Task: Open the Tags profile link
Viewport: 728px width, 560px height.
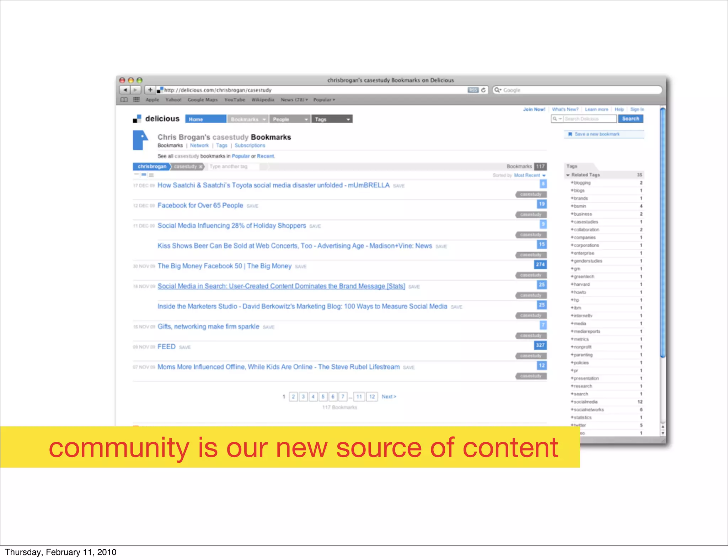Action: click(221, 145)
